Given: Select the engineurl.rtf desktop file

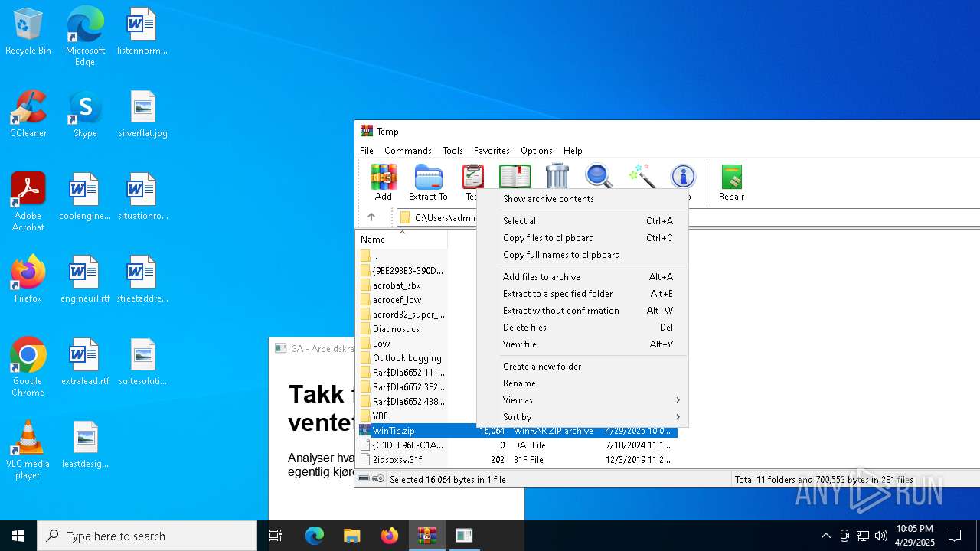Looking at the screenshot, I should [85, 280].
